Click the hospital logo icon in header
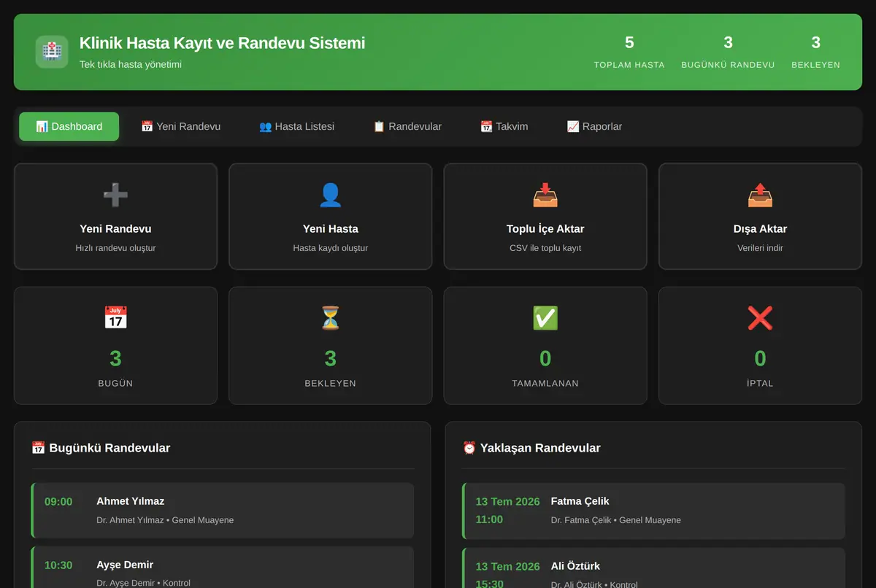The height and width of the screenshot is (588, 876). click(x=52, y=52)
